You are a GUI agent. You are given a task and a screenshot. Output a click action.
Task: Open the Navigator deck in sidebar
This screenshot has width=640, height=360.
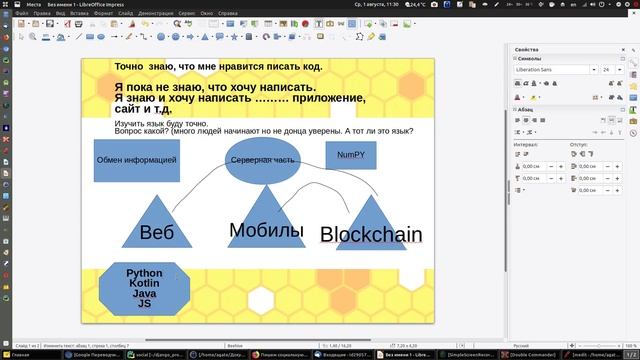(x=633, y=133)
